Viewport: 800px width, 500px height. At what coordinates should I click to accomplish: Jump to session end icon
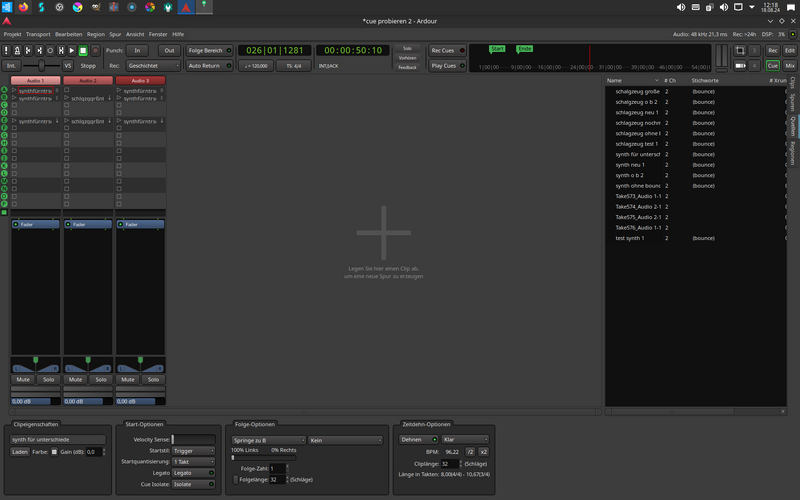coord(39,51)
